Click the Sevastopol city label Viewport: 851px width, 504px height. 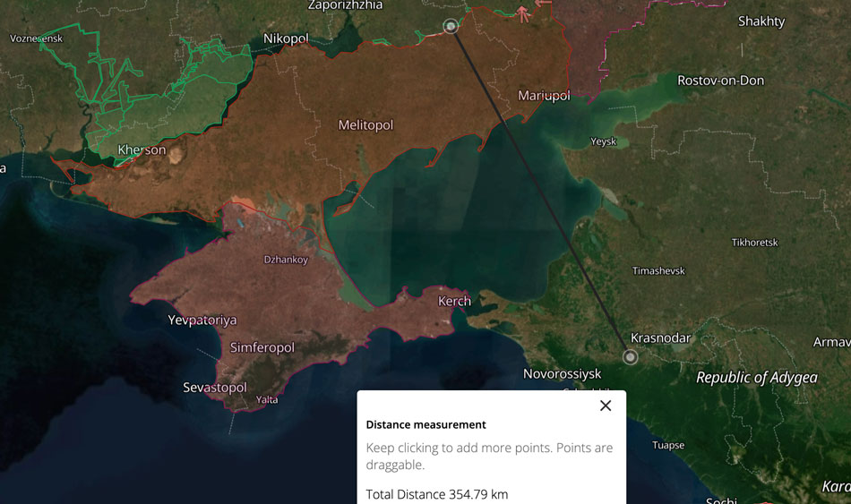tap(215, 388)
